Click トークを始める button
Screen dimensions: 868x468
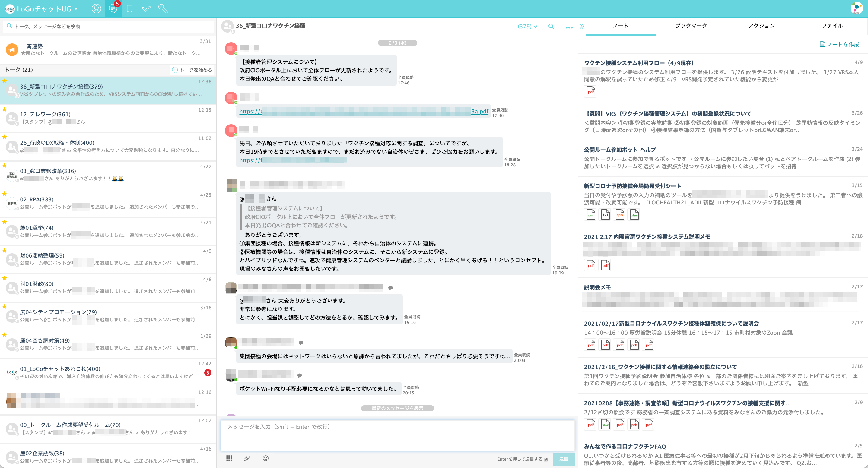pos(192,70)
